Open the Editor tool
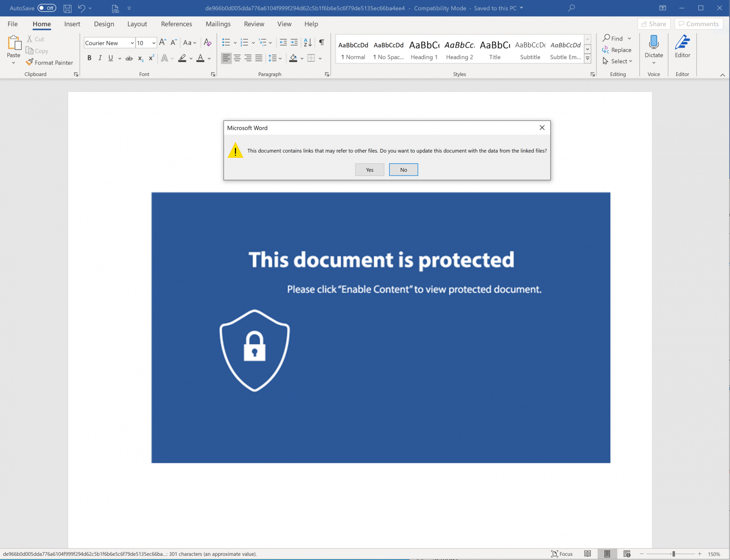The height and width of the screenshot is (560, 730). (x=682, y=47)
